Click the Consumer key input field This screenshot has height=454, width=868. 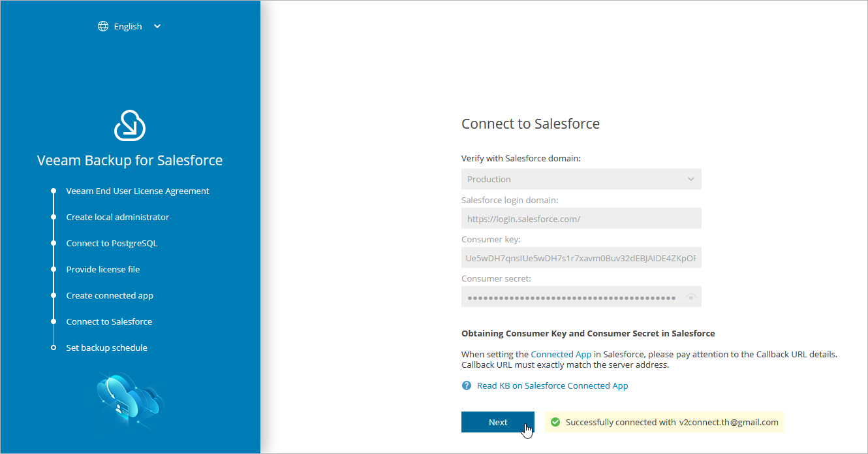tap(581, 258)
